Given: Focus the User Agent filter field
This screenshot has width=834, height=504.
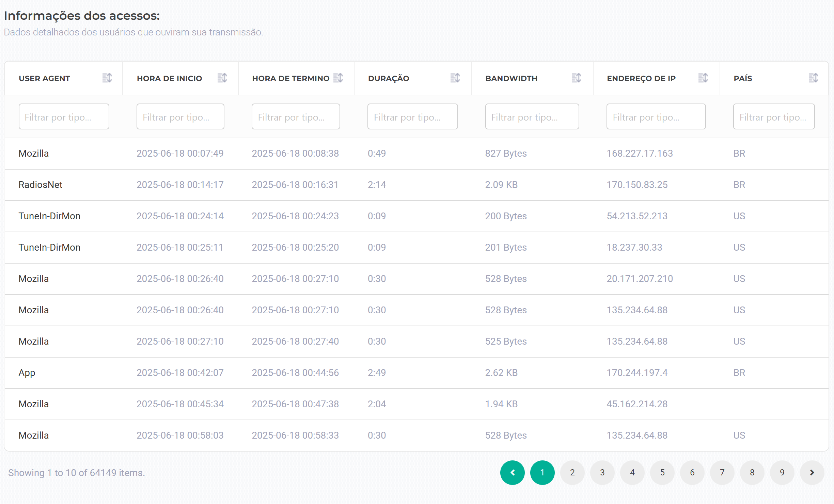Looking at the screenshot, I should 64,117.
